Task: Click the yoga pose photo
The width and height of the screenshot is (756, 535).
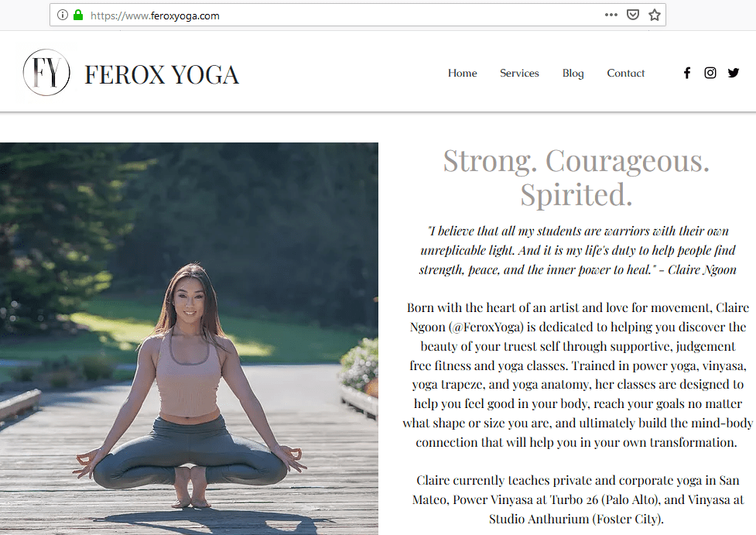Action: point(189,338)
